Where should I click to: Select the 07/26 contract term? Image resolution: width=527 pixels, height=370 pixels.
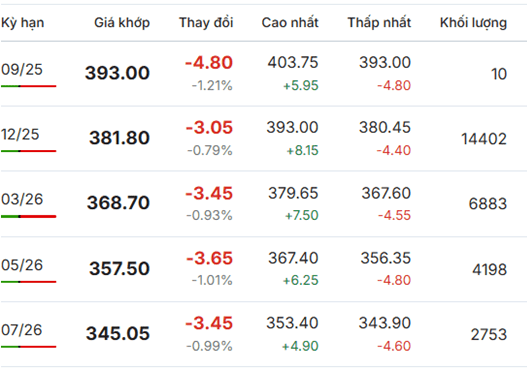[x=22, y=330]
